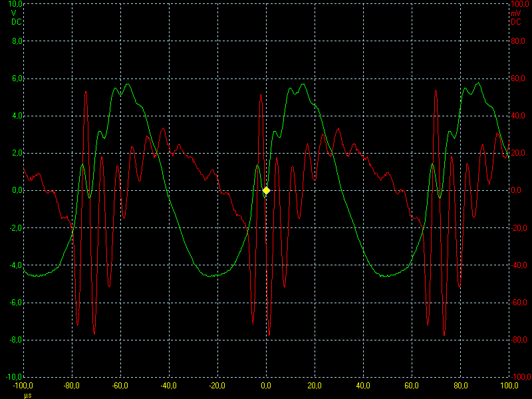Click the time axis label 80,0
The image size is (532, 399).
pyautogui.click(x=460, y=386)
